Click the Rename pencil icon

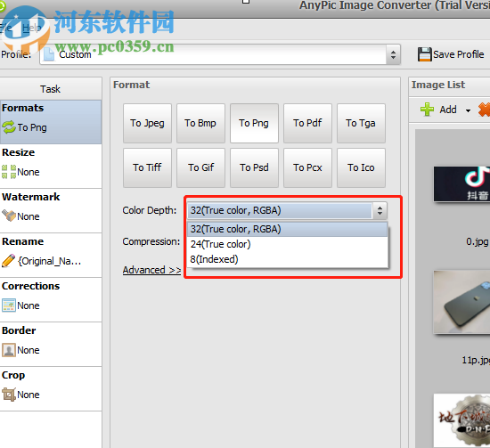[8, 261]
